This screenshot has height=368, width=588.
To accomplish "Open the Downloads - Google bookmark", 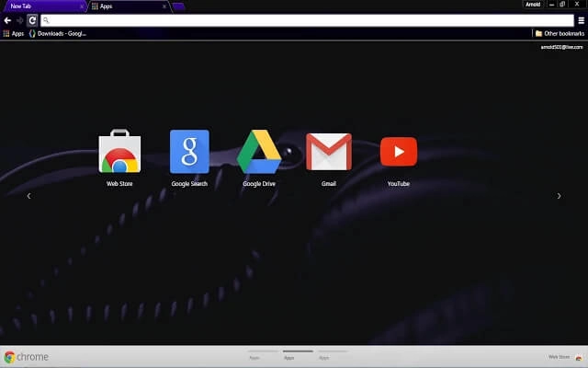I will coord(58,33).
